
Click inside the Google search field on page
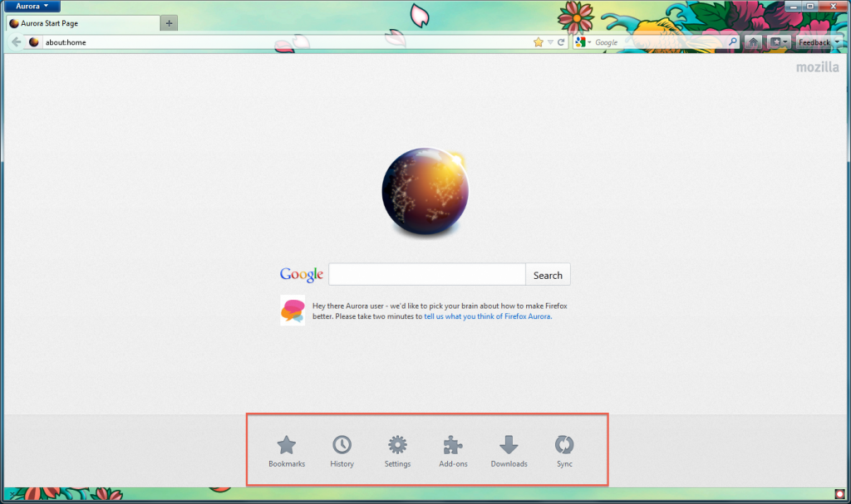(x=427, y=275)
